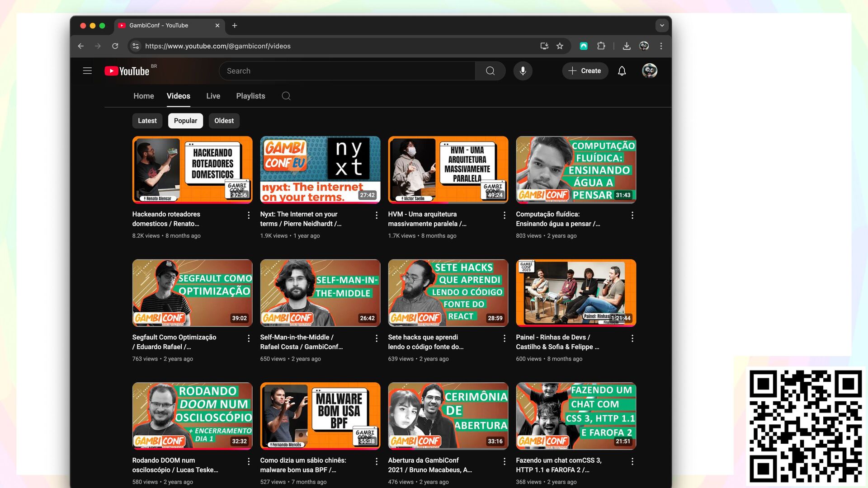Open the Extensions puzzle icon

click(601, 46)
